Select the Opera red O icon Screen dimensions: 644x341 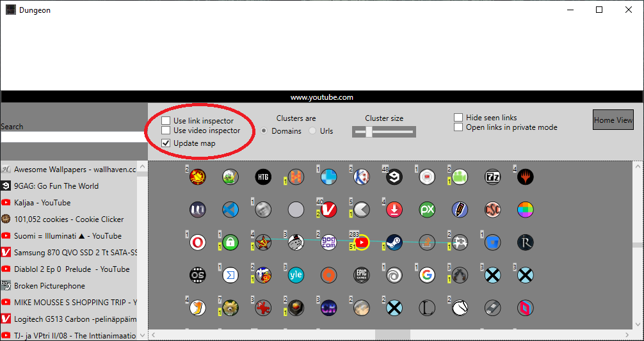(198, 242)
